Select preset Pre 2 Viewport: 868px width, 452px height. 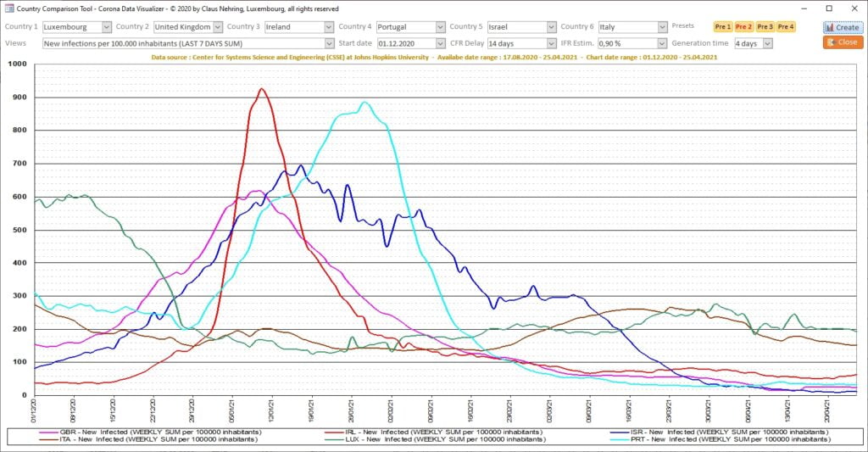[x=744, y=27]
